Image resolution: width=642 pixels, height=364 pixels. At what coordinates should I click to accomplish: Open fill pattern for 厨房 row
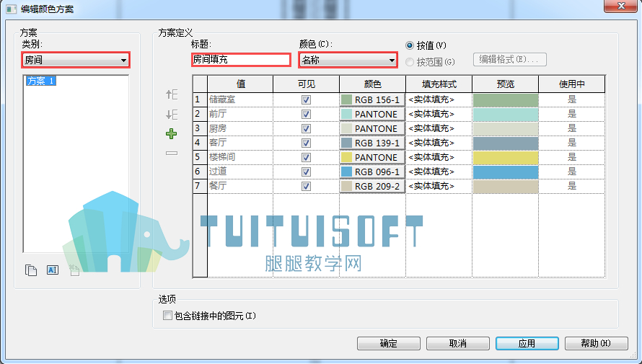(x=439, y=128)
